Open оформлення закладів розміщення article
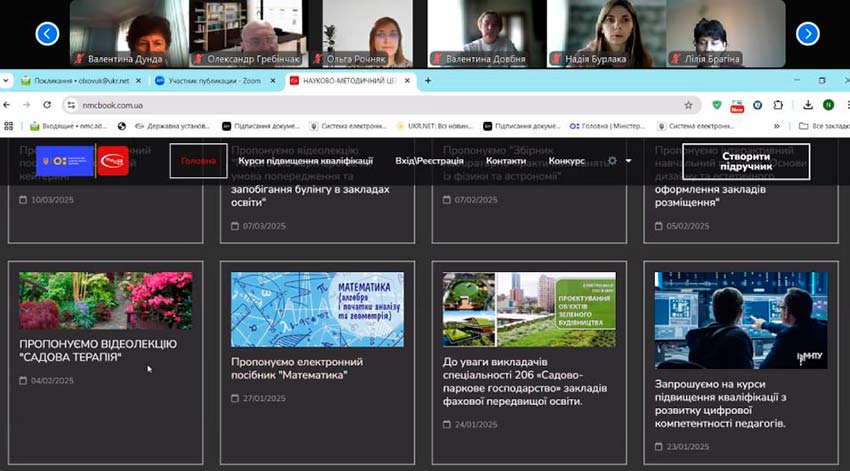850x471 pixels. click(710, 196)
